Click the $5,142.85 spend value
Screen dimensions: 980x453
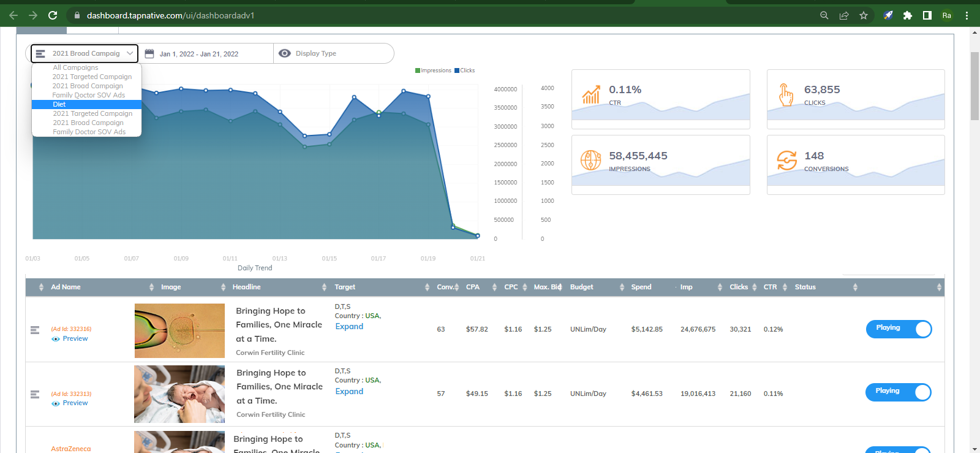[x=647, y=329]
